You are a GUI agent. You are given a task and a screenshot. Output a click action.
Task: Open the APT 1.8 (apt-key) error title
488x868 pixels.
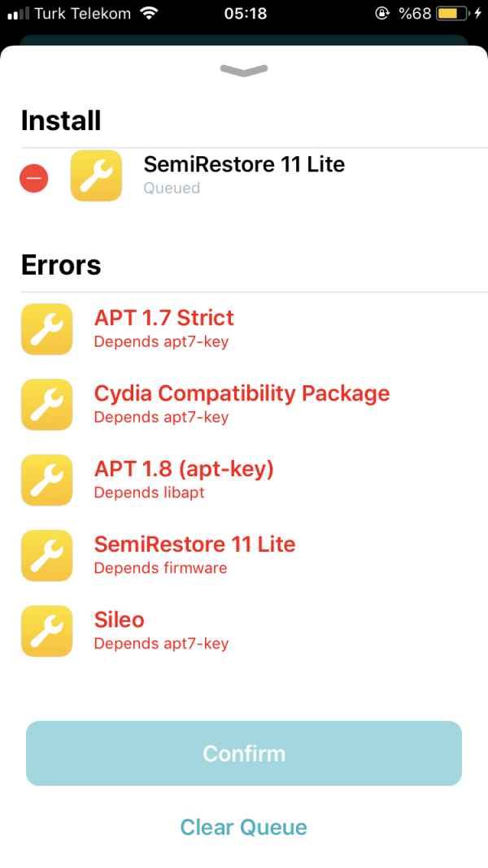point(184,469)
